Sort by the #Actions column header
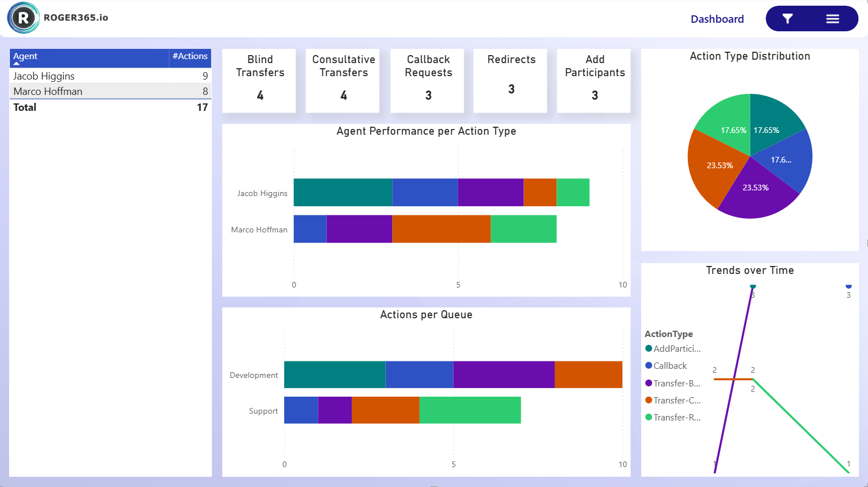 [190, 58]
